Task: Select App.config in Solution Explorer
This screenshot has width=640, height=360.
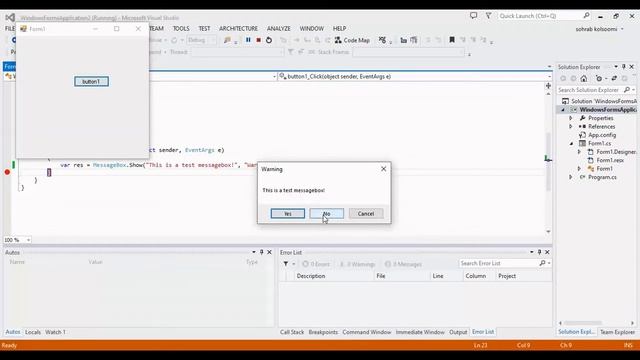Action: click(x=602, y=135)
